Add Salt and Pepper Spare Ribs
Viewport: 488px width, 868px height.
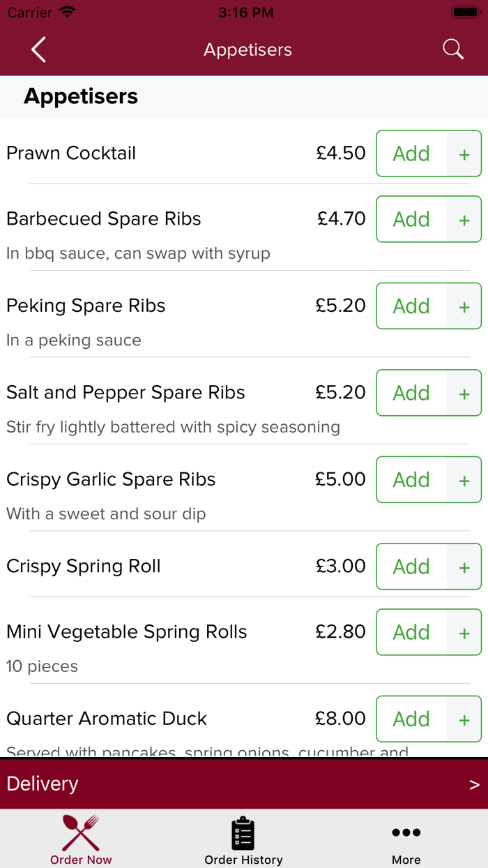tap(411, 393)
